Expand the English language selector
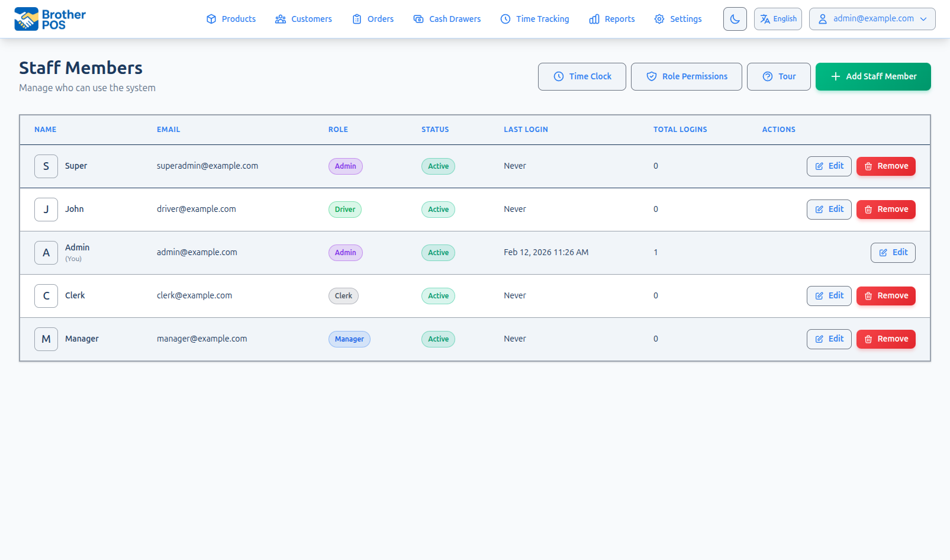This screenshot has width=950, height=560. click(778, 18)
